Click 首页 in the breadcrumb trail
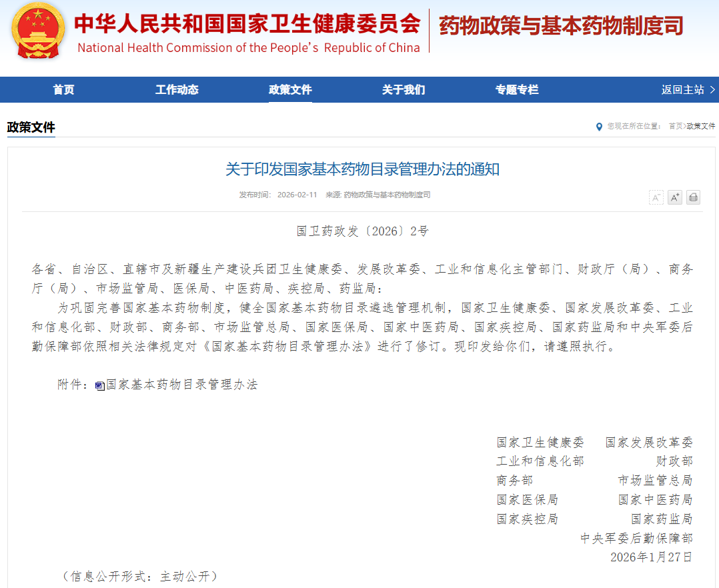 coord(675,126)
